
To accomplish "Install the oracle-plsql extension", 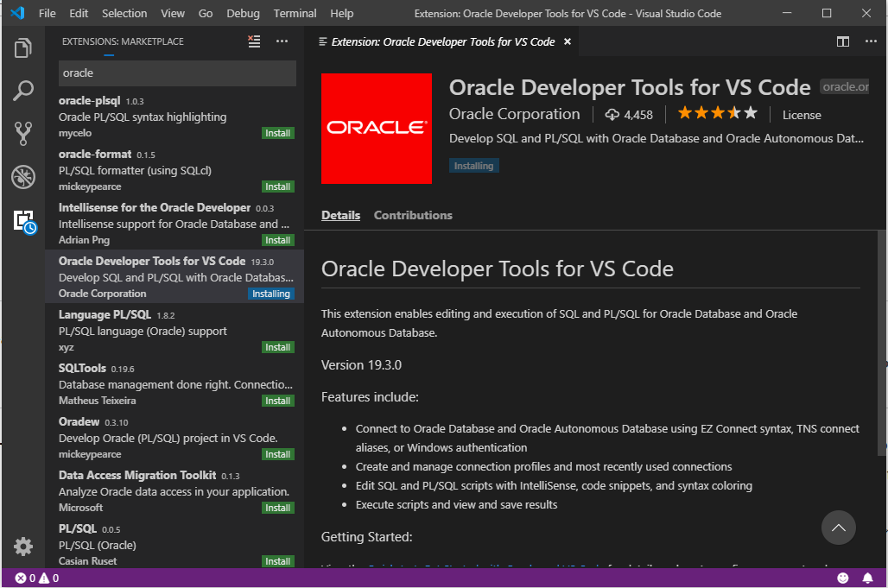I will pos(277,132).
